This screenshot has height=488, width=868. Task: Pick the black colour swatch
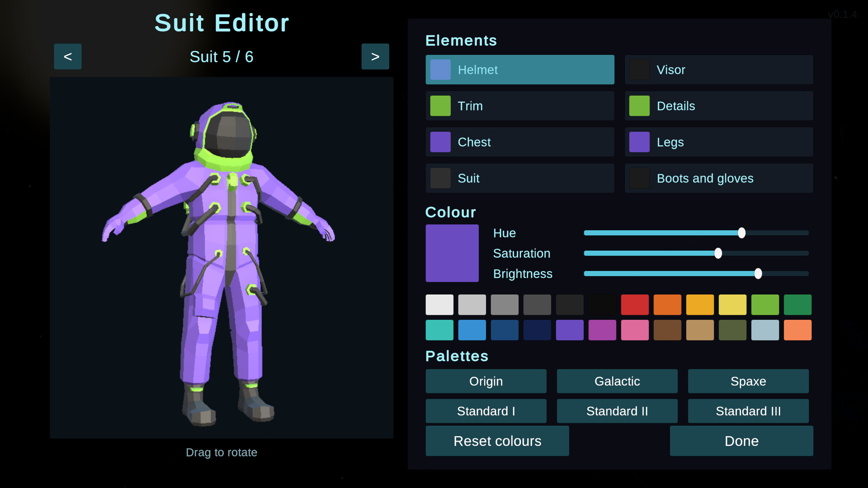click(x=602, y=305)
